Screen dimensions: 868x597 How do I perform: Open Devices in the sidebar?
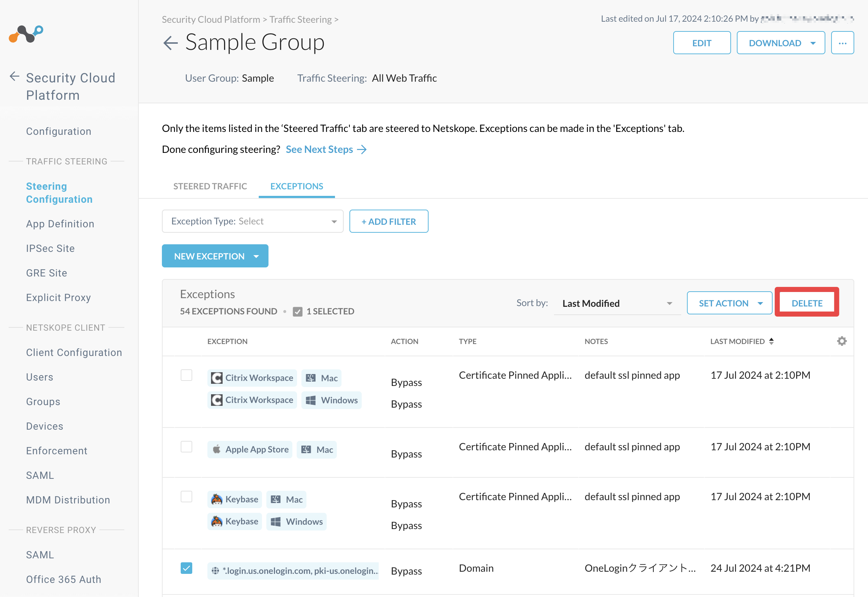pyautogui.click(x=45, y=426)
